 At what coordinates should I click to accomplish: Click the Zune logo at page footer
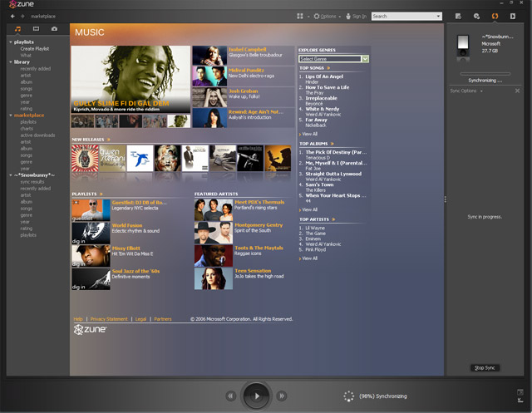91,330
